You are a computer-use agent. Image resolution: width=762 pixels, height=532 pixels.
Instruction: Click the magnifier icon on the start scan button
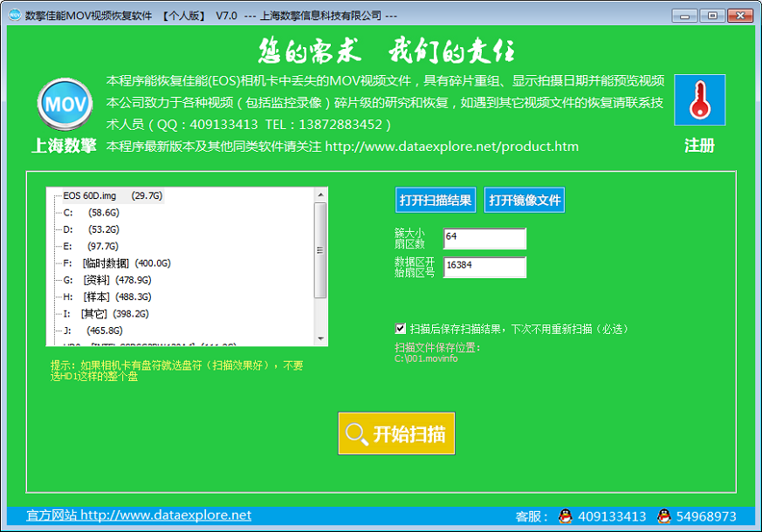point(356,433)
